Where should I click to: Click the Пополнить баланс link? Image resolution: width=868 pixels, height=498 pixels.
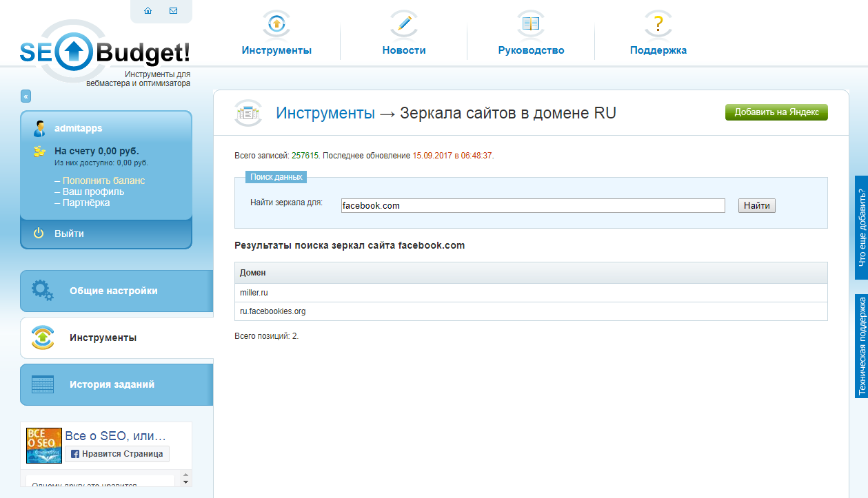coord(102,180)
